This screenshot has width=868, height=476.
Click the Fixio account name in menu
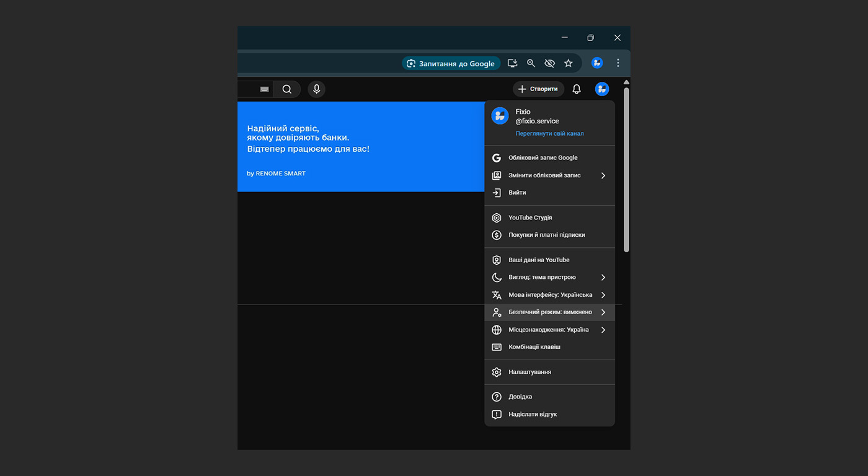tap(523, 112)
